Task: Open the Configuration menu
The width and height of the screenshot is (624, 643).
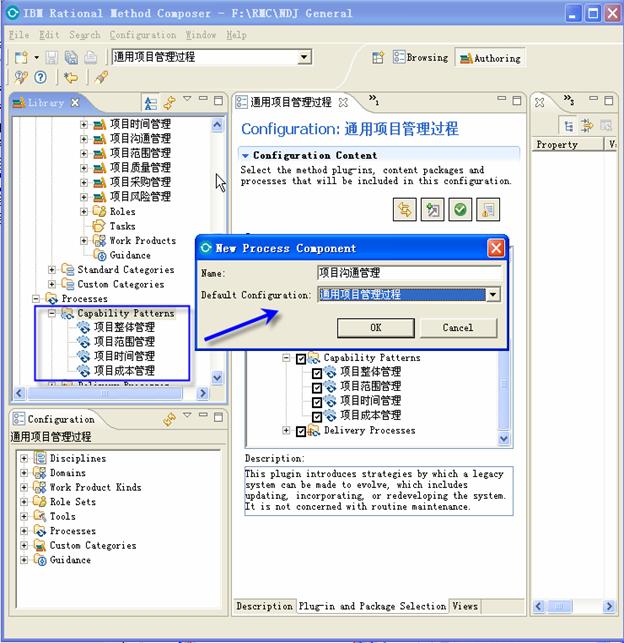Action: [x=143, y=35]
